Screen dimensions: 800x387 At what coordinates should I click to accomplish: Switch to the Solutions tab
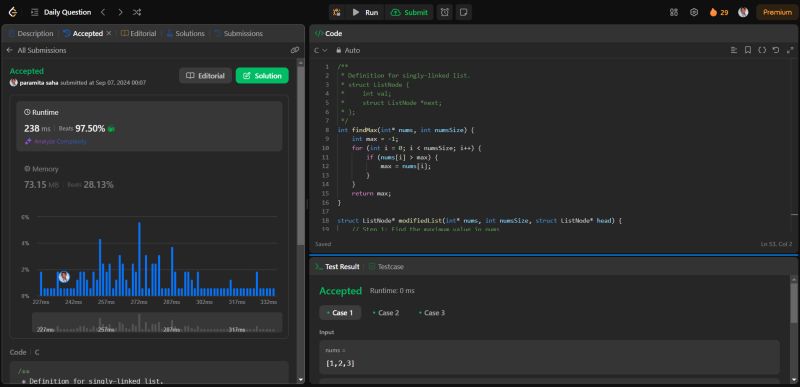tap(186, 34)
